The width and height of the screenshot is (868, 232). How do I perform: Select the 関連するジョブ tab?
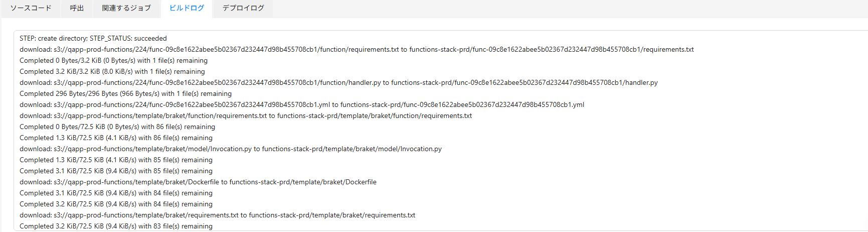(x=126, y=9)
